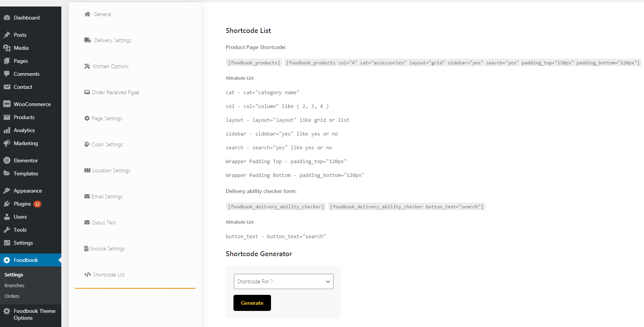The height and width of the screenshot is (327, 644).
Task: Click the Plugins plug icon
Action: [7, 204]
